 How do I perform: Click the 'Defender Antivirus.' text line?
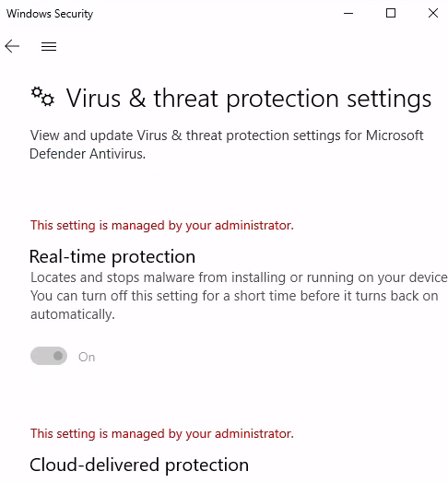click(88, 154)
